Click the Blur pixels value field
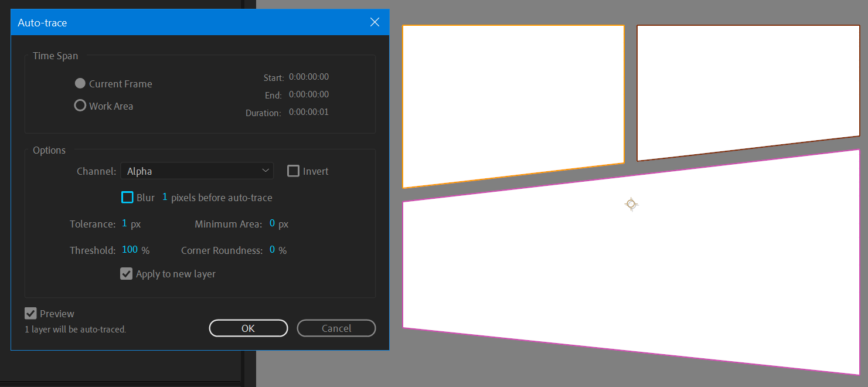Image resolution: width=868 pixels, height=387 pixels. [165, 198]
